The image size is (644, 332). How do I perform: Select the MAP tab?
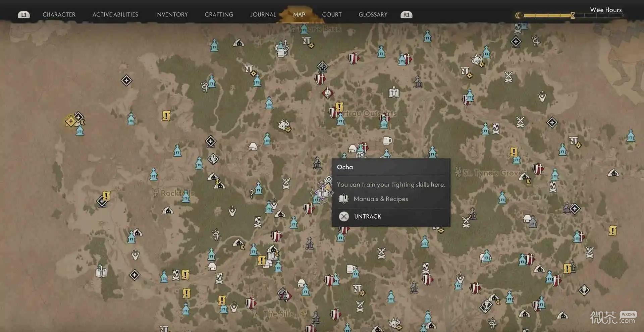coord(299,15)
